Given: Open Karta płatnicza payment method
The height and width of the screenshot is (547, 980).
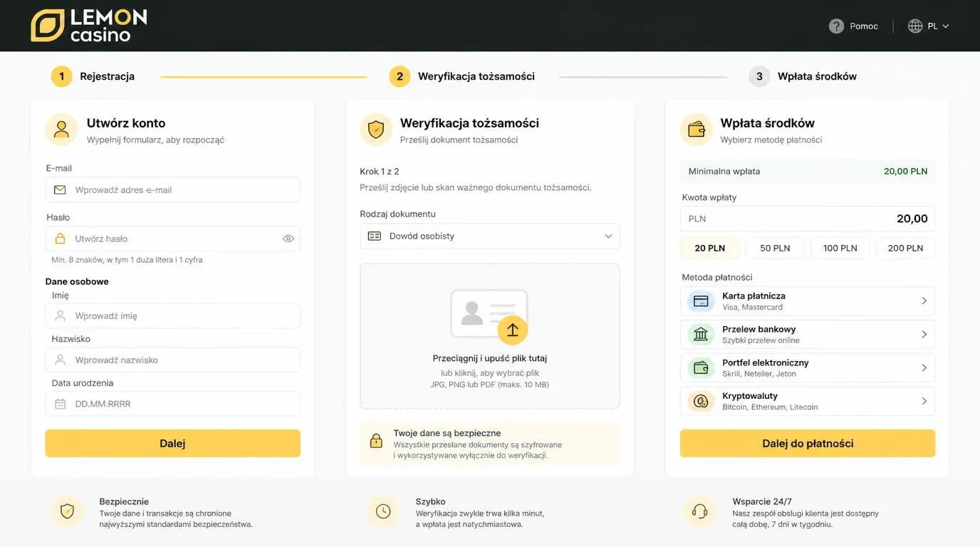Looking at the screenshot, I should [808, 301].
